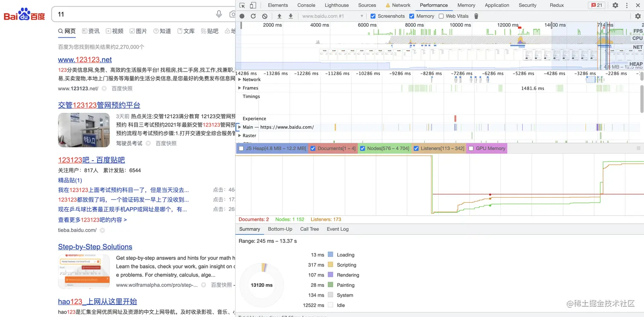Viewport: 644px width, 317px height.
Task: Expand the Network track
Action: click(x=240, y=80)
